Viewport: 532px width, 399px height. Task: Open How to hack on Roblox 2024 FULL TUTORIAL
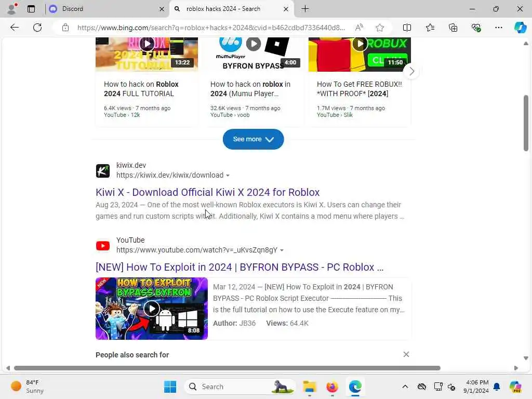(x=141, y=89)
